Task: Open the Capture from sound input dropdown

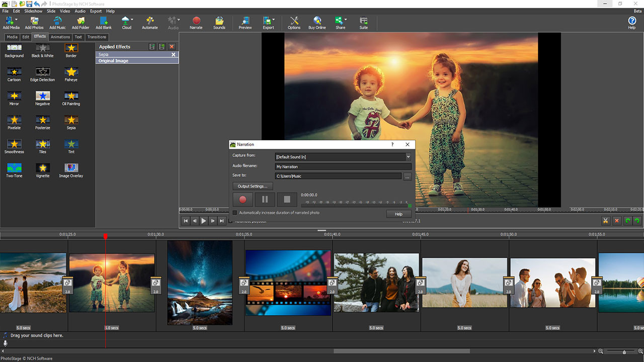Action: (x=408, y=156)
